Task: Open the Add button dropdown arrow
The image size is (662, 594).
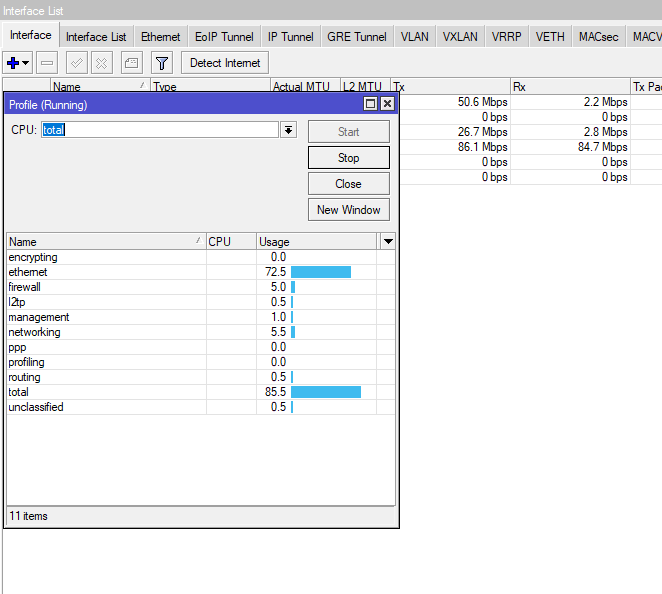Action: (x=26, y=63)
